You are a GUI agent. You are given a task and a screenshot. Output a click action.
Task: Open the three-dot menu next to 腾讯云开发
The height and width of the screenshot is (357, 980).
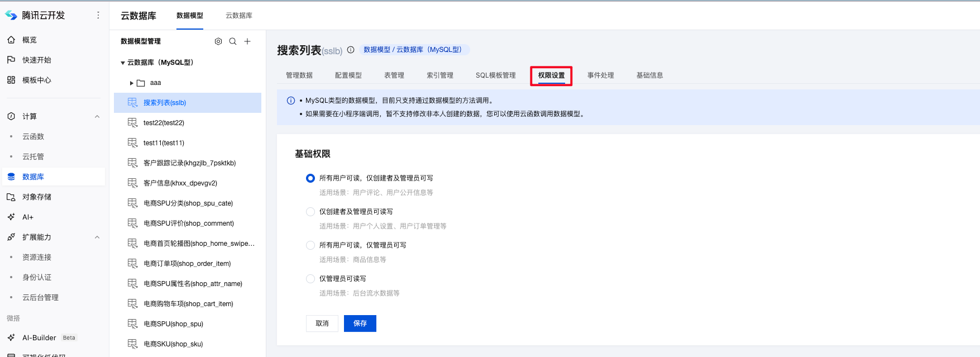coord(98,15)
